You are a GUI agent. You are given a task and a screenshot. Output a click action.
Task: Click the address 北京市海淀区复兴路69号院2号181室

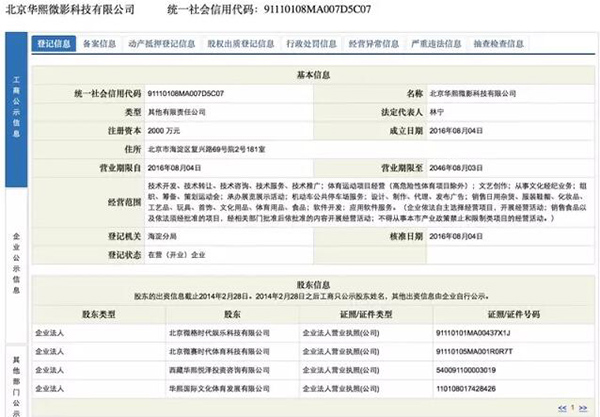(207, 149)
